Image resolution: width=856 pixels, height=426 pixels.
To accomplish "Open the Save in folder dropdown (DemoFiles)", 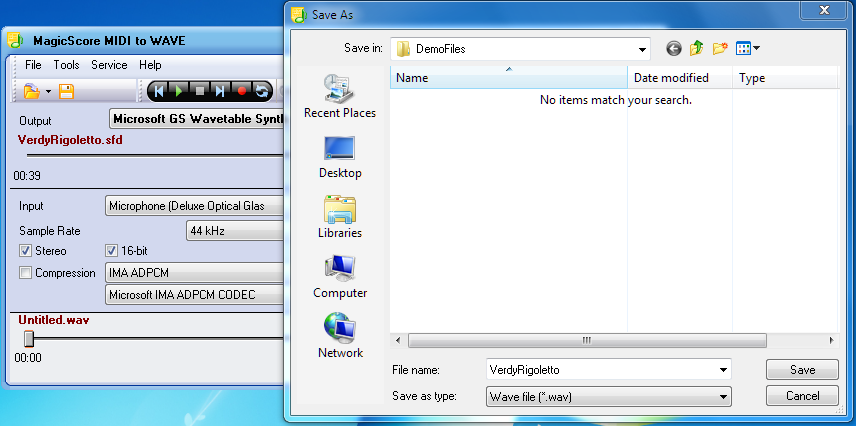I will pyautogui.click(x=520, y=49).
